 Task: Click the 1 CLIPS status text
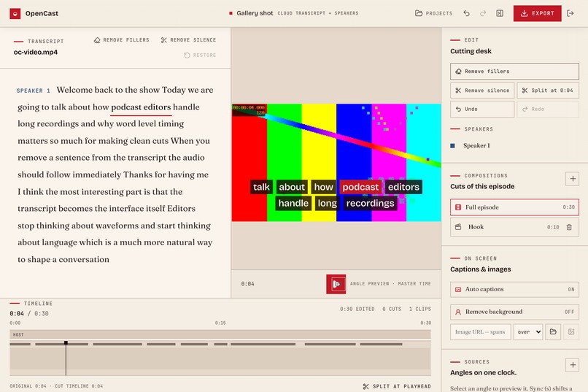[420, 309]
